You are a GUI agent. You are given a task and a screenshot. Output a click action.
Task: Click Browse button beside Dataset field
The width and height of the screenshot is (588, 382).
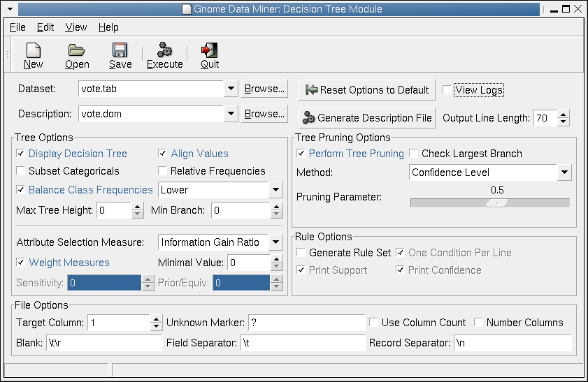pos(264,89)
